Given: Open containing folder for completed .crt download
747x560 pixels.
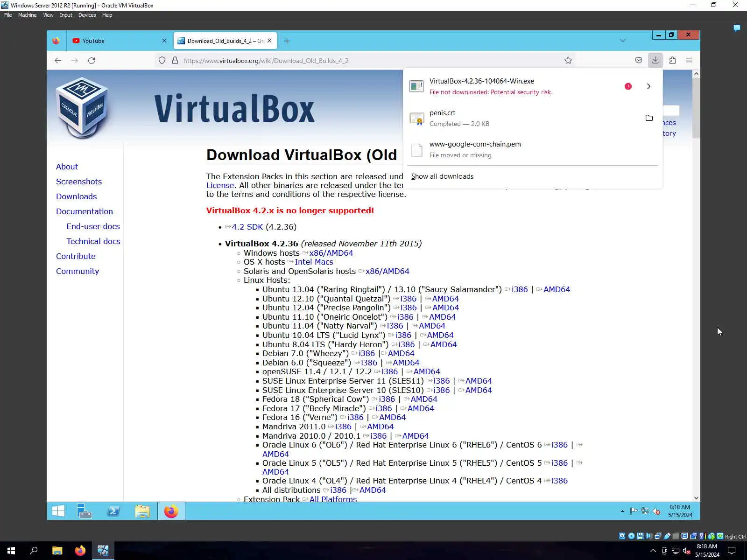Looking at the screenshot, I should point(649,118).
